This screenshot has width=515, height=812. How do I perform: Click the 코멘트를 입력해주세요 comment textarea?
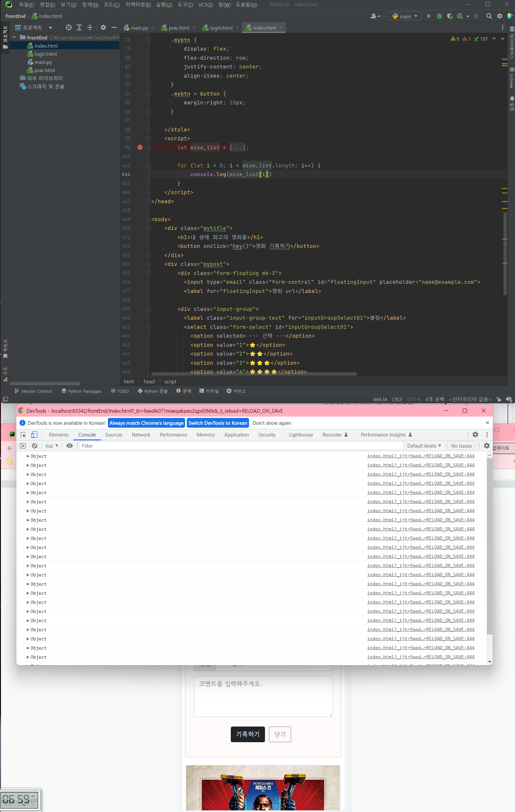(263, 696)
